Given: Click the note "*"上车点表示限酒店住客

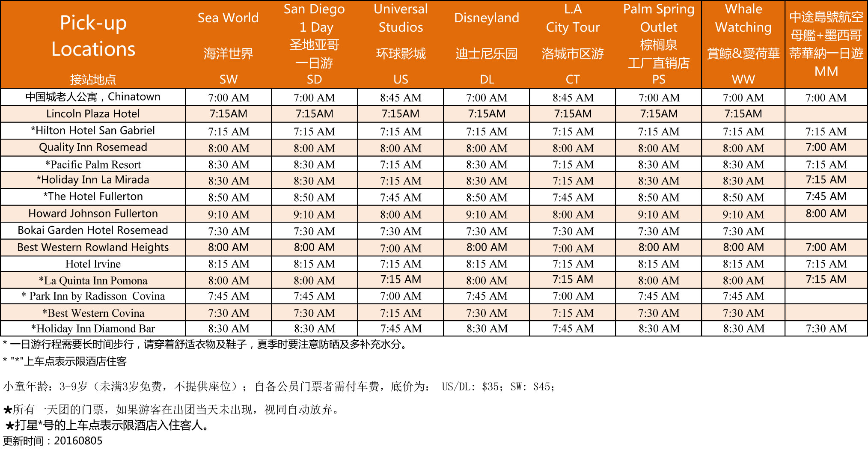Looking at the screenshot, I should coord(65,362).
